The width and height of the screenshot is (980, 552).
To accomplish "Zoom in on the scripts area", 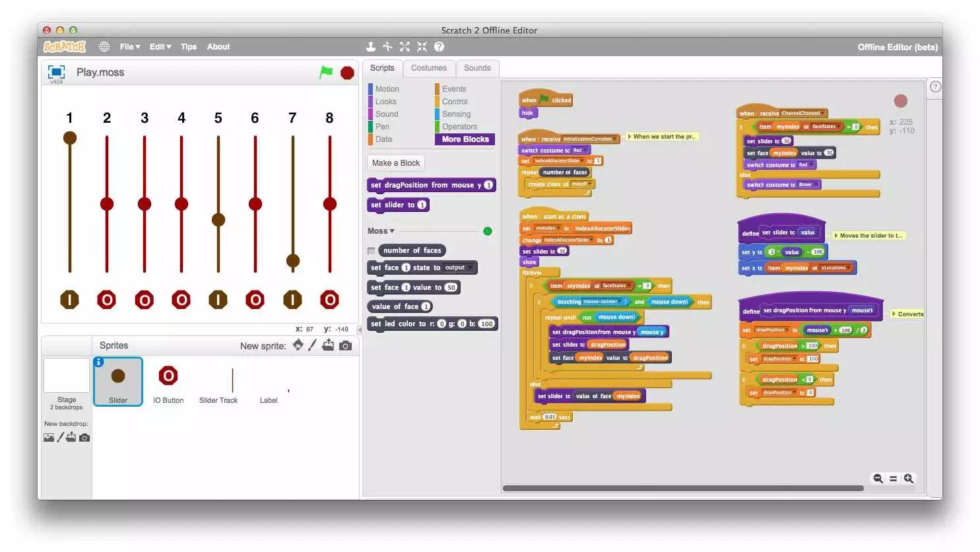I will tap(909, 479).
